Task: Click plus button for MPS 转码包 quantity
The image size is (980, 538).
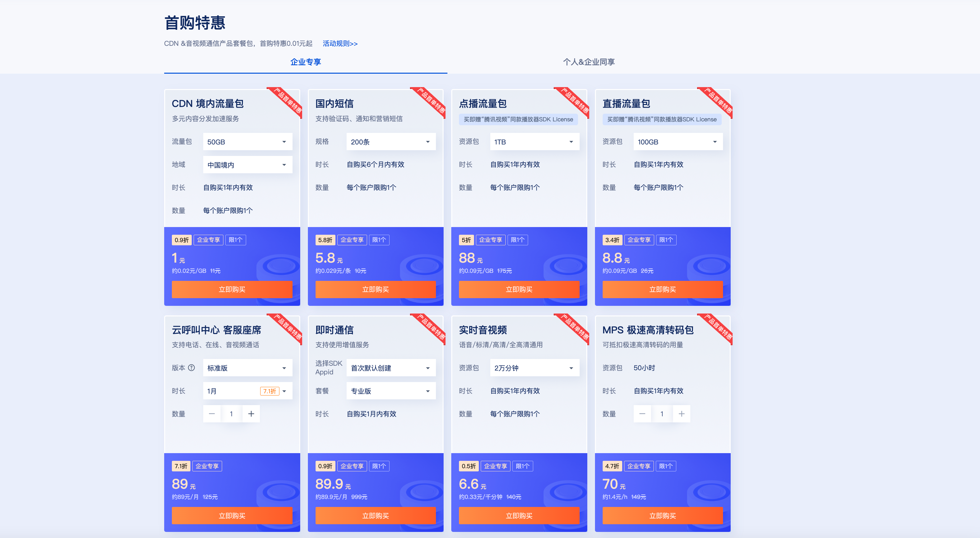Action: point(681,414)
